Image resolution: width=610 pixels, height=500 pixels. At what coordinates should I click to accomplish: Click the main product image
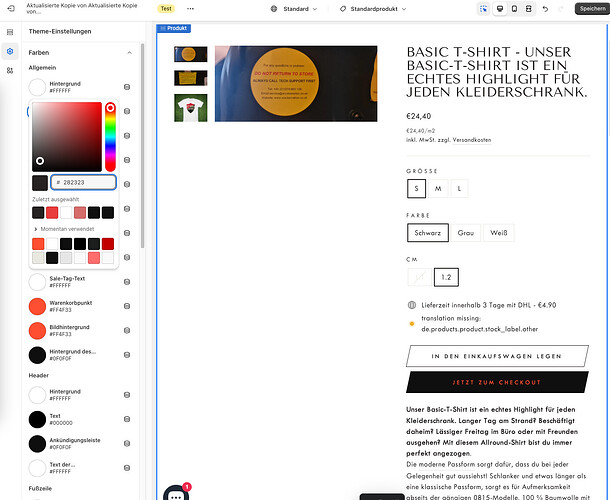296,84
